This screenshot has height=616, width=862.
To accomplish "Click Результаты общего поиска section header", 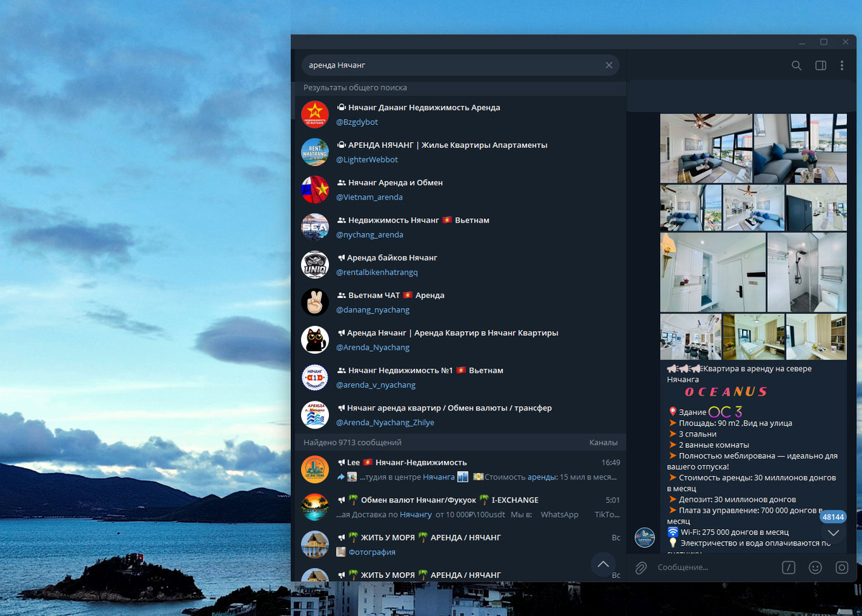I will (x=355, y=88).
